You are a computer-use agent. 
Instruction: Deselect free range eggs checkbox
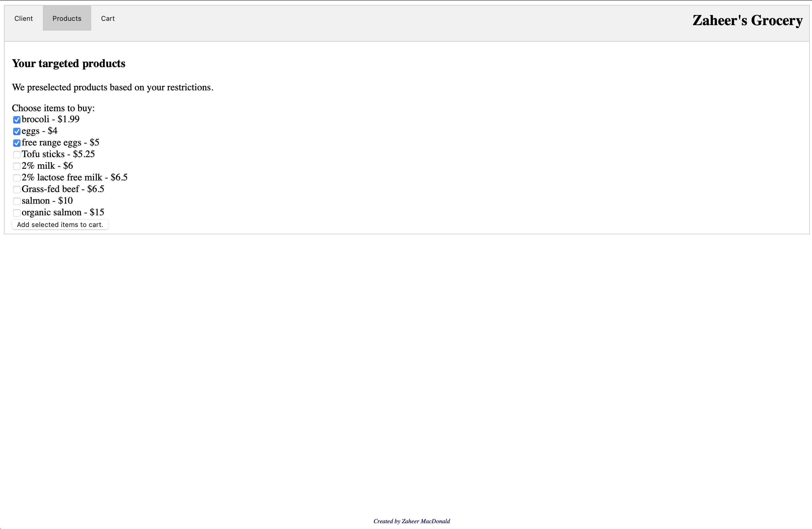pyautogui.click(x=16, y=143)
